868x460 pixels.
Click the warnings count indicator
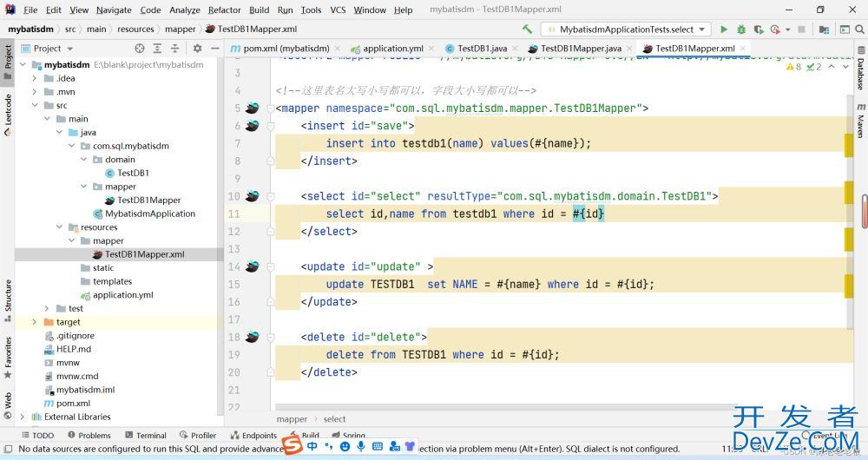[x=794, y=67]
